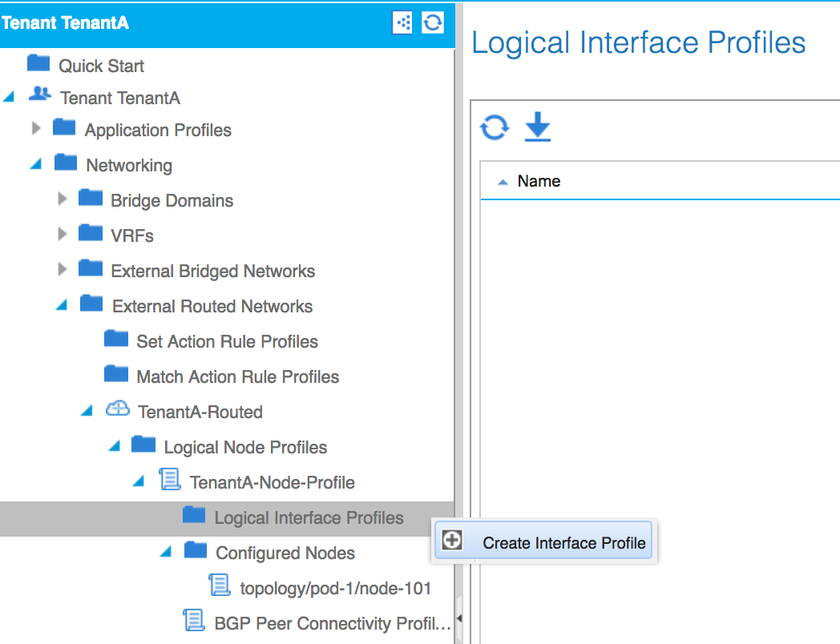Open Match Action Rule Profiles

click(238, 377)
